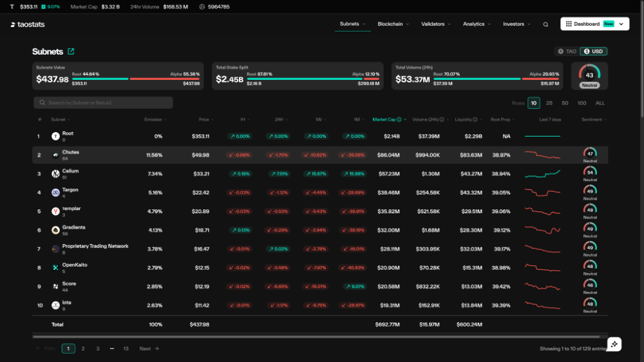The width and height of the screenshot is (644, 362).
Task: Expand the Validators navigation dropdown
Action: click(435, 24)
